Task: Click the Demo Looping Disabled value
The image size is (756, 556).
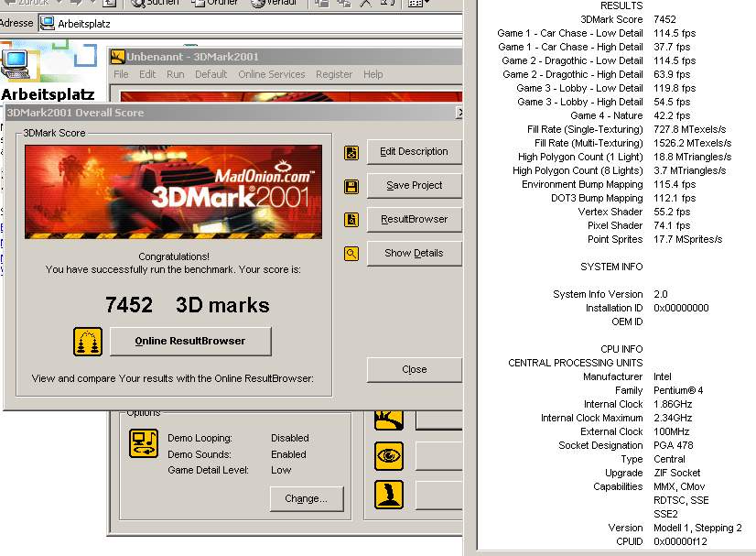Action: click(290, 438)
